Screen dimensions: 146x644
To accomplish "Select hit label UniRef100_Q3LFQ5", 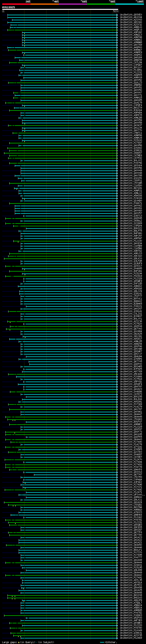I will click(131, 261).
